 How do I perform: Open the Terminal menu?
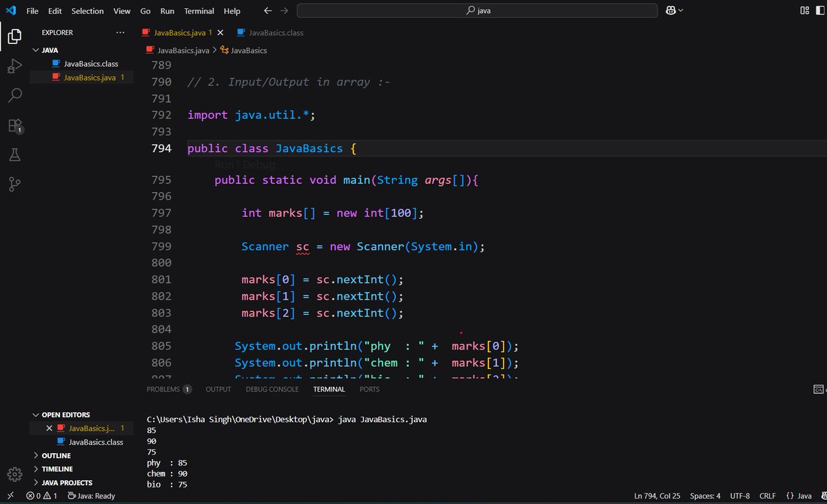(x=199, y=11)
